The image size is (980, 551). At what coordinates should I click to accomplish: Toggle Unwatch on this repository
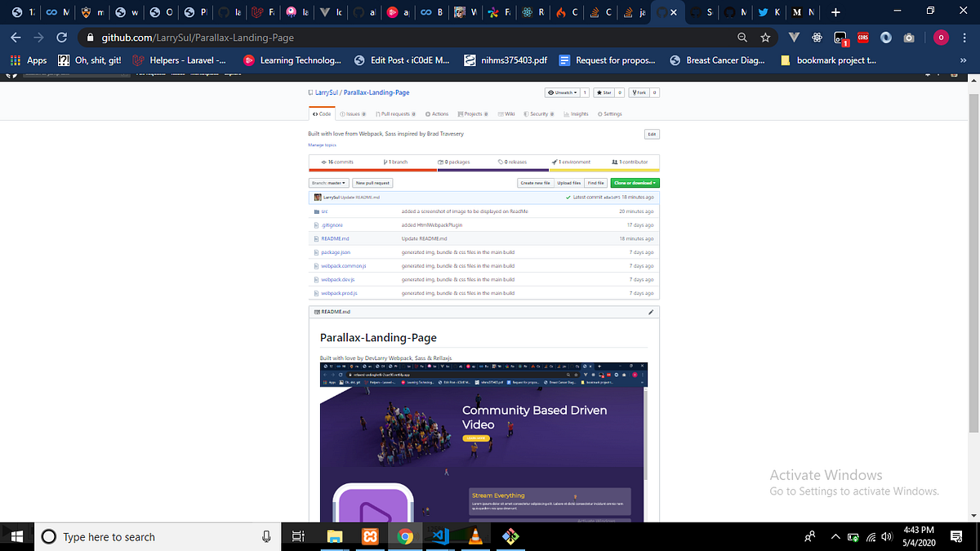(562, 92)
